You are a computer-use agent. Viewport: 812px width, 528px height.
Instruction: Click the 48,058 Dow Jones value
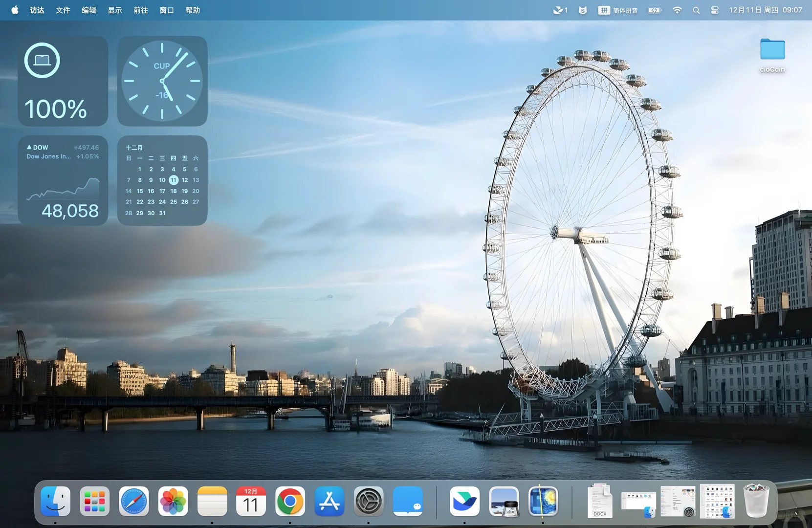(70, 211)
